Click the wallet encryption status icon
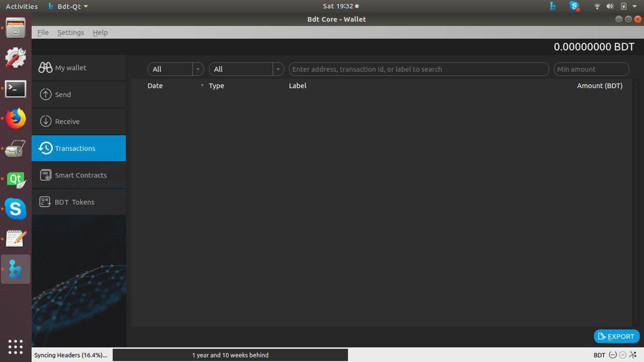This screenshot has width=644, height=362. tap(613, 355)
